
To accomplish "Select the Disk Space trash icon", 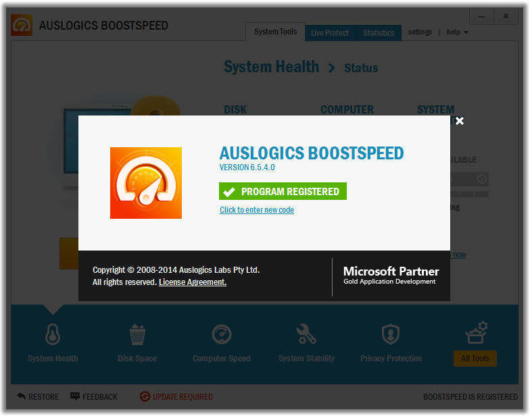I will (137, 335).
